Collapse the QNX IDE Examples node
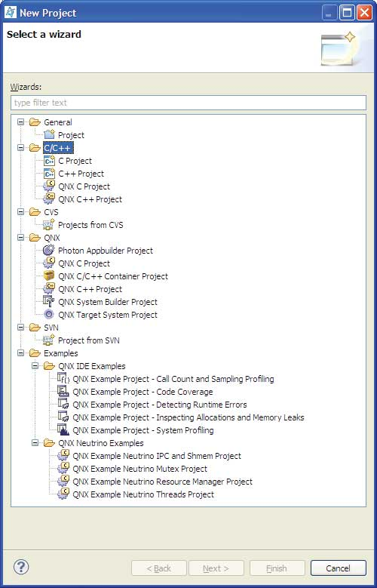The width and height of the screenshot is (377, 588). [x=35, y=366]
